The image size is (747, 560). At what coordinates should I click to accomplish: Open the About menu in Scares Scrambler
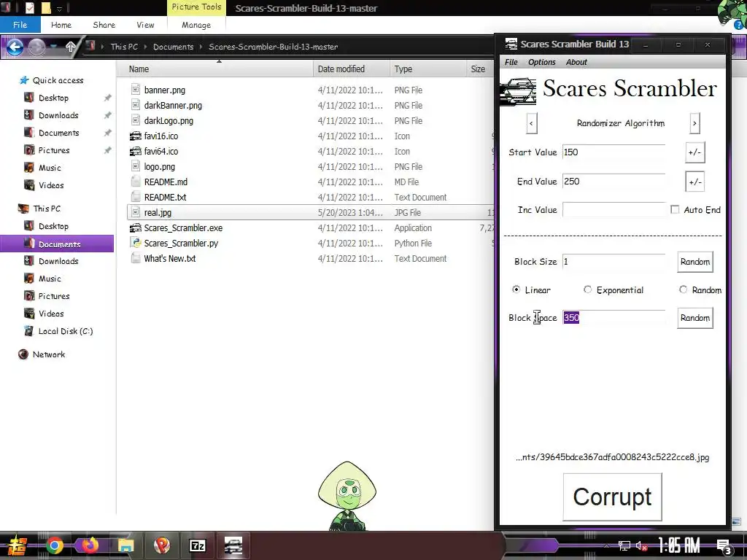coord(576,62)
